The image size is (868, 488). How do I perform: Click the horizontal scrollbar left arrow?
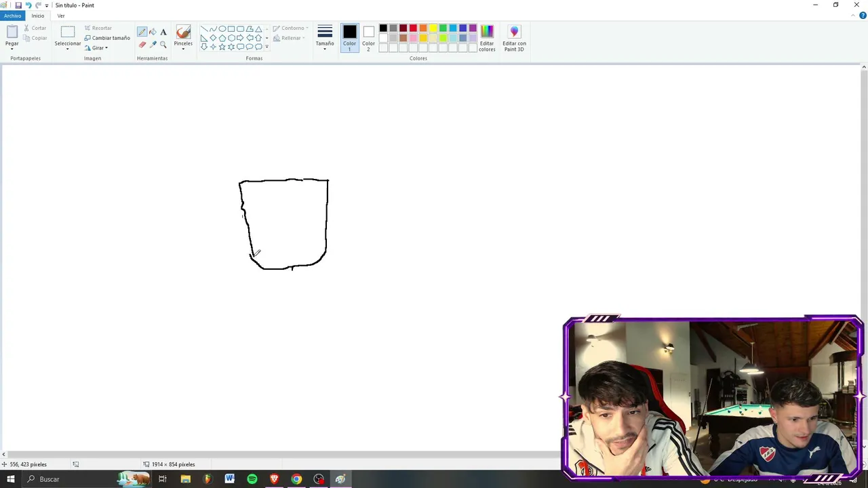pos(3,455)
